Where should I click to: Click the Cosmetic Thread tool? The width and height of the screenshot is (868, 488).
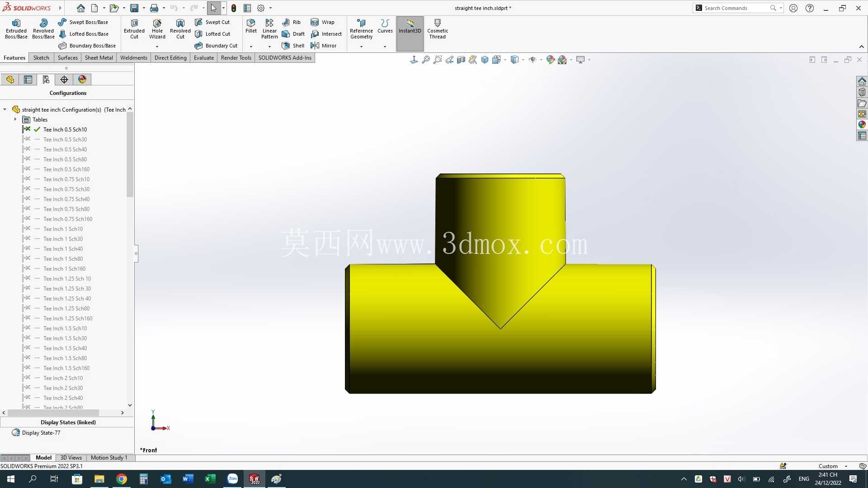pyautogui.click(x=437, y=29)
